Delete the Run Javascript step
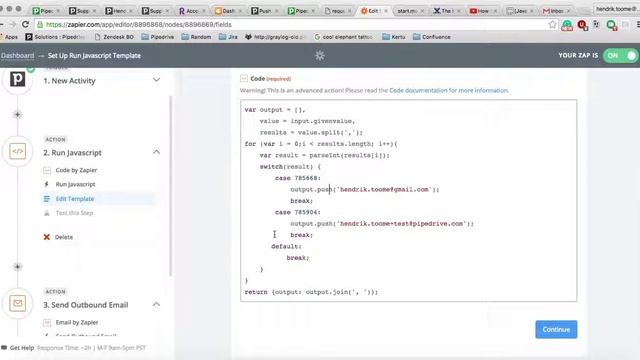 point(64,237)
